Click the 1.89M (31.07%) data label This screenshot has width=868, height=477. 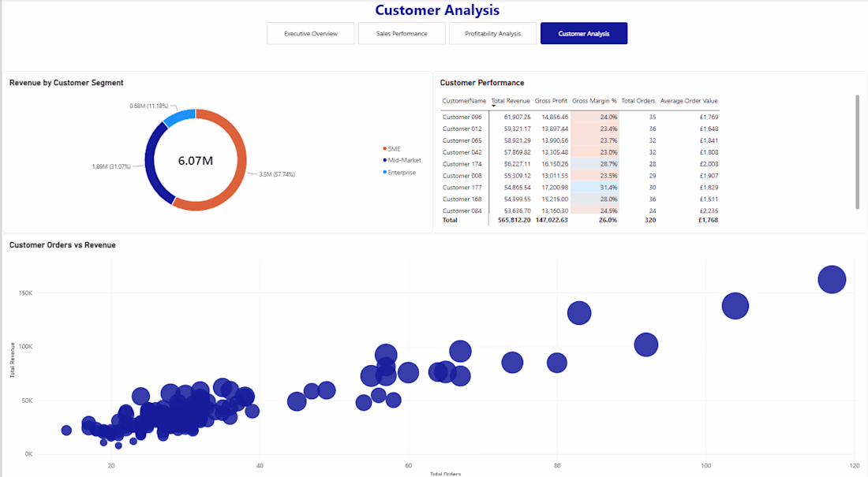click(111, 166)
